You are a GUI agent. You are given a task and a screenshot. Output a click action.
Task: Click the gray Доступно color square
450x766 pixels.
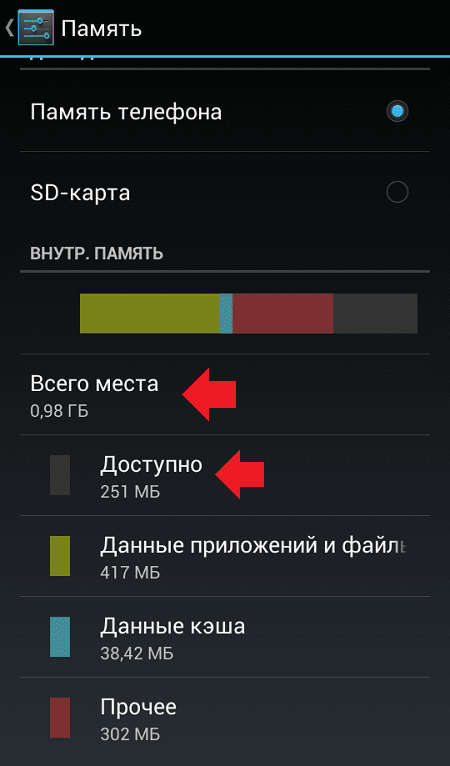click(x=60, y=475)
